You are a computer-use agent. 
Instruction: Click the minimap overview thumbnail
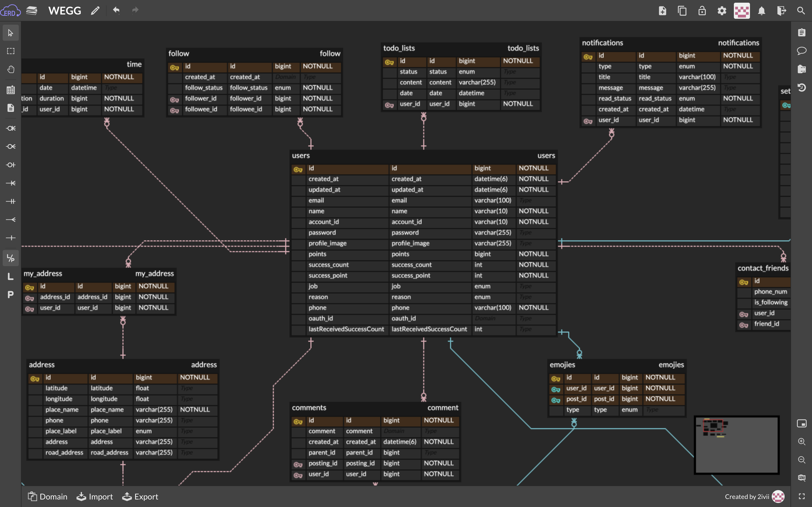(x=737, y=445)
